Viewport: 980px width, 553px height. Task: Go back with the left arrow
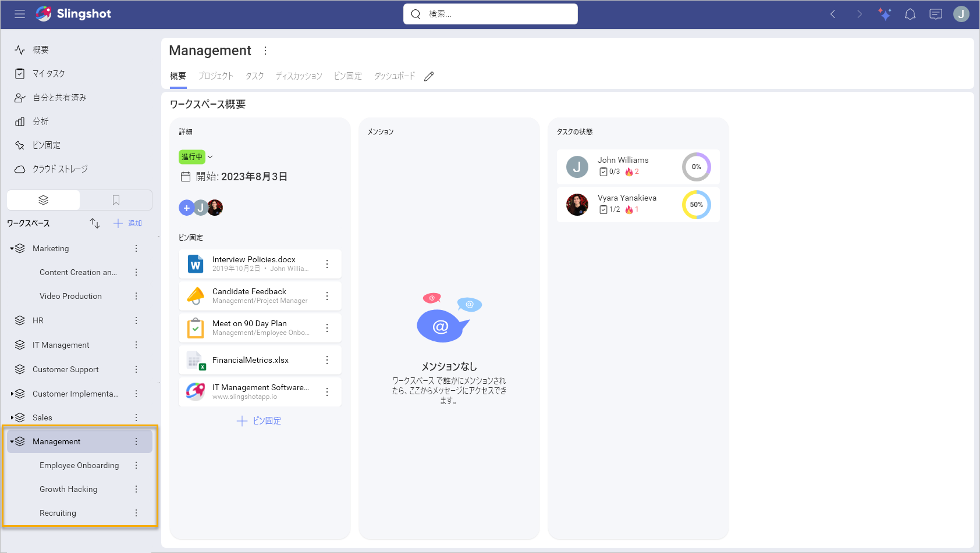pos(833,14)
